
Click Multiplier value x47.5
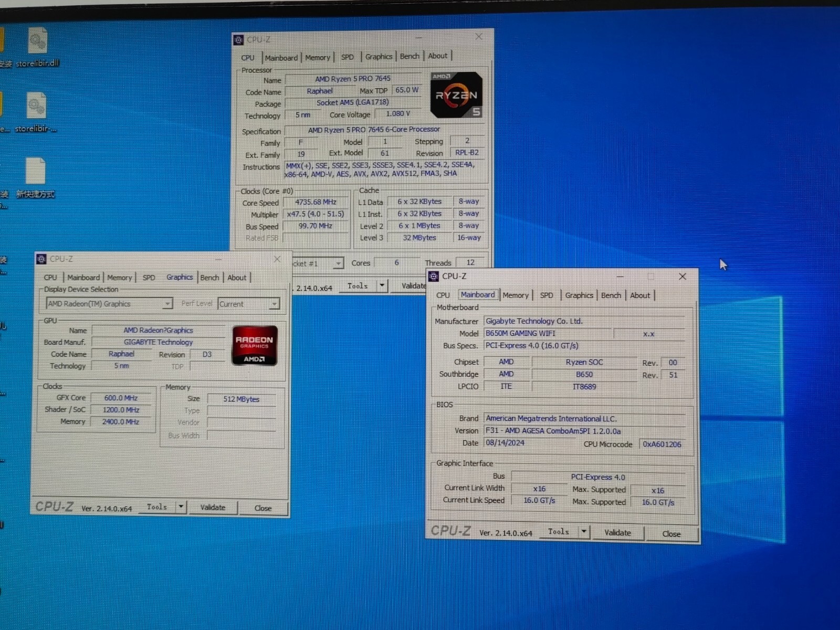click(316, 214)
